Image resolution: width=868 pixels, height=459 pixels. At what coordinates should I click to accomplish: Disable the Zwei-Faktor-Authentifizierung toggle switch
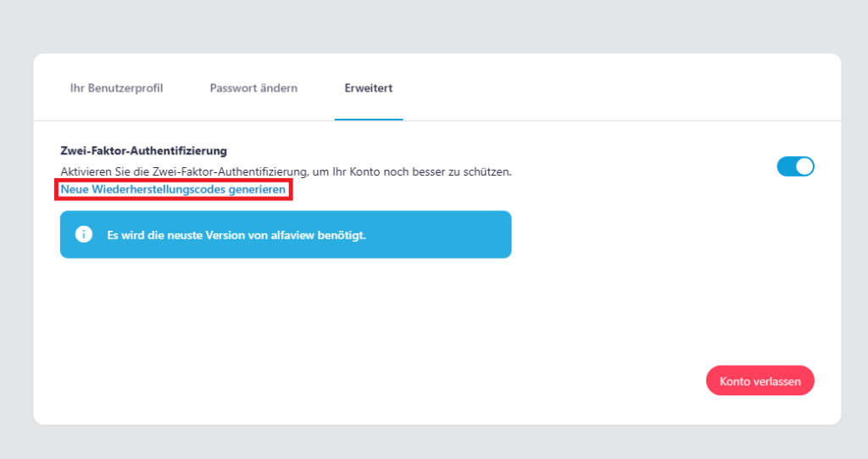pos(795,166)
